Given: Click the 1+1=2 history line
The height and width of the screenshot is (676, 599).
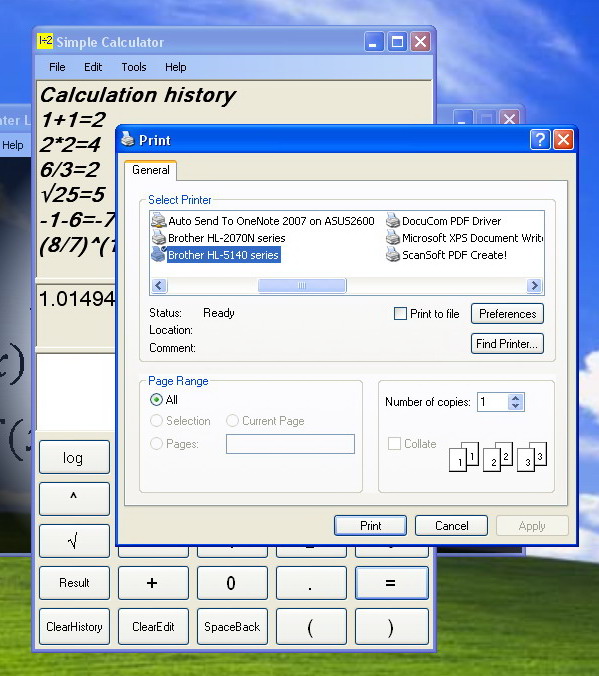Looking at the screenshot, I should tap(73, 120).
